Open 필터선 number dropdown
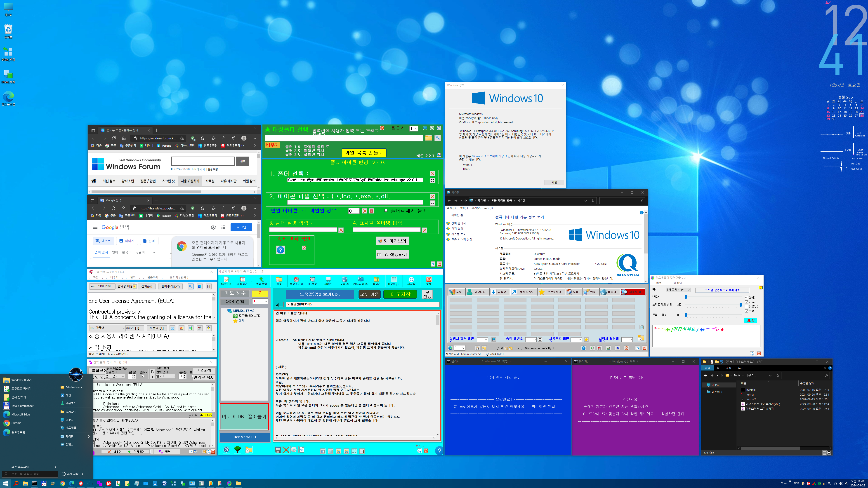Viewport: 868px width, 488px height. 414,128
